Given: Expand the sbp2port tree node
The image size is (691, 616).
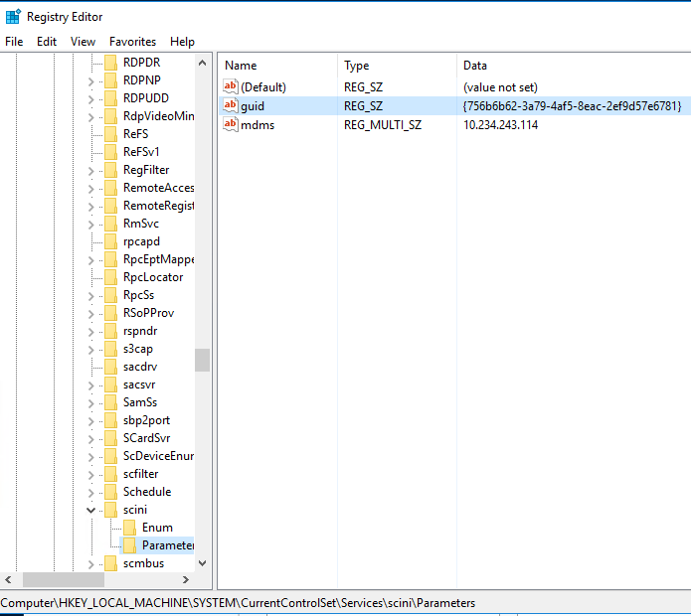Looking at the screenshot, I should click(90, 421).
